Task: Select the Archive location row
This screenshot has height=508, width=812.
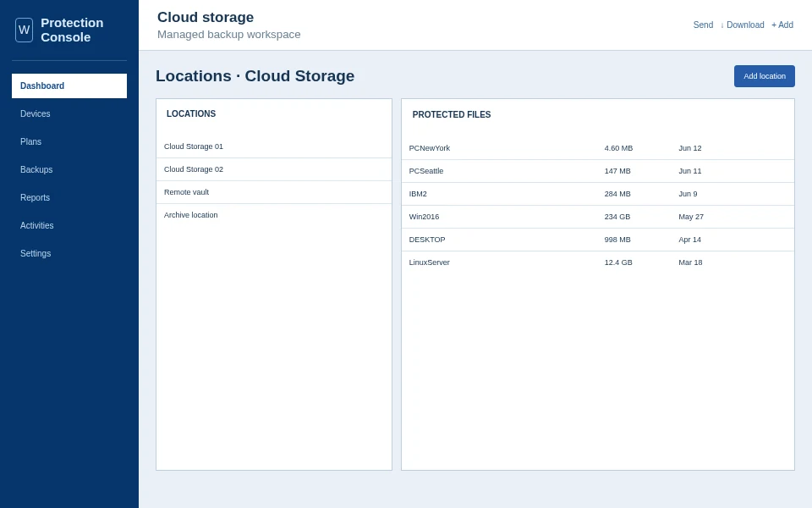Action: coord(274,215)
